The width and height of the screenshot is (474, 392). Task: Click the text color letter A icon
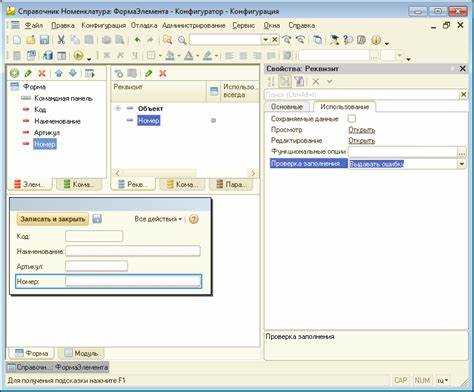[x=189, y=55]
